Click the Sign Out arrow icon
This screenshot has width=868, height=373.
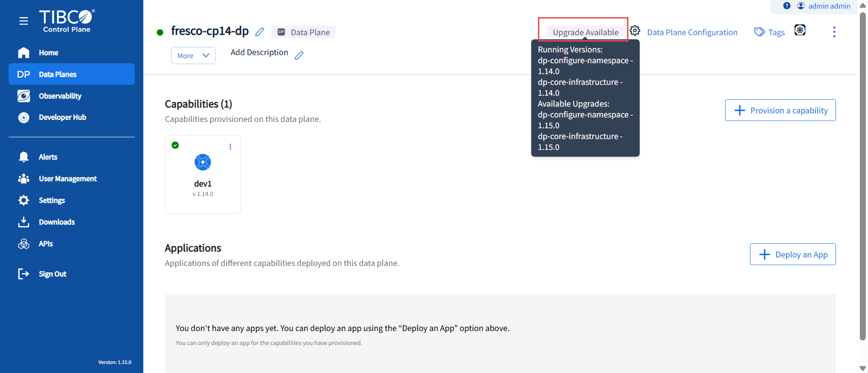pyautogui.click(x=24, y=274)
